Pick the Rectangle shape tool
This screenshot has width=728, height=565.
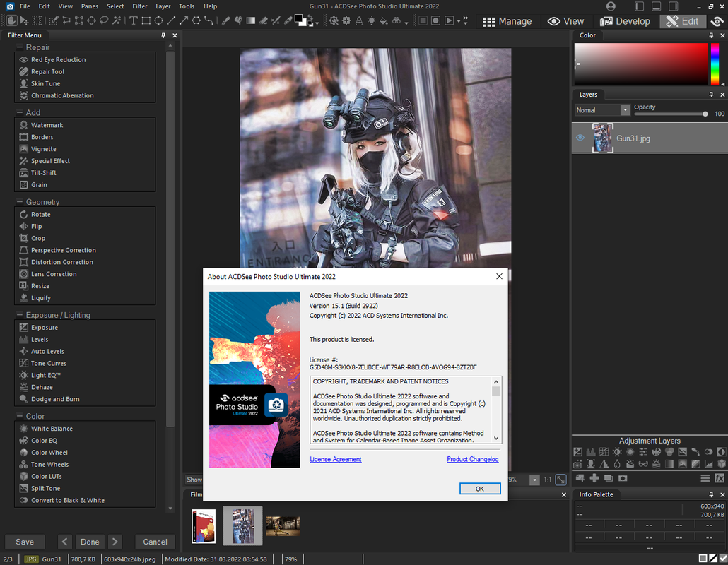(x=146, y=20)
